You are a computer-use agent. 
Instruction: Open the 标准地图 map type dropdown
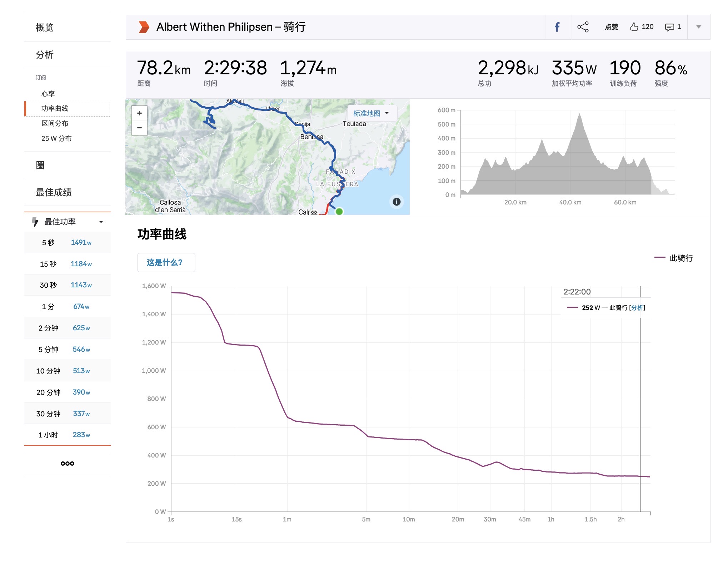click(x=371, y=113)
